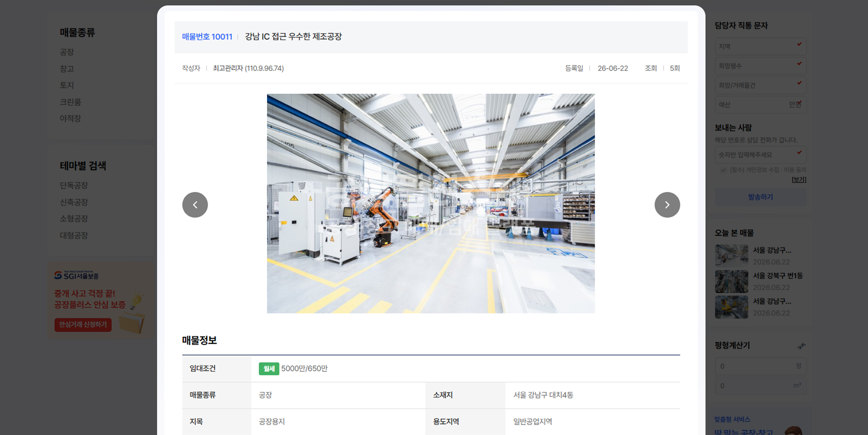The height and width of the screenshot is (435, 868).
Task: Click the 평 input in 평형계산기
Action: point(761,366)
